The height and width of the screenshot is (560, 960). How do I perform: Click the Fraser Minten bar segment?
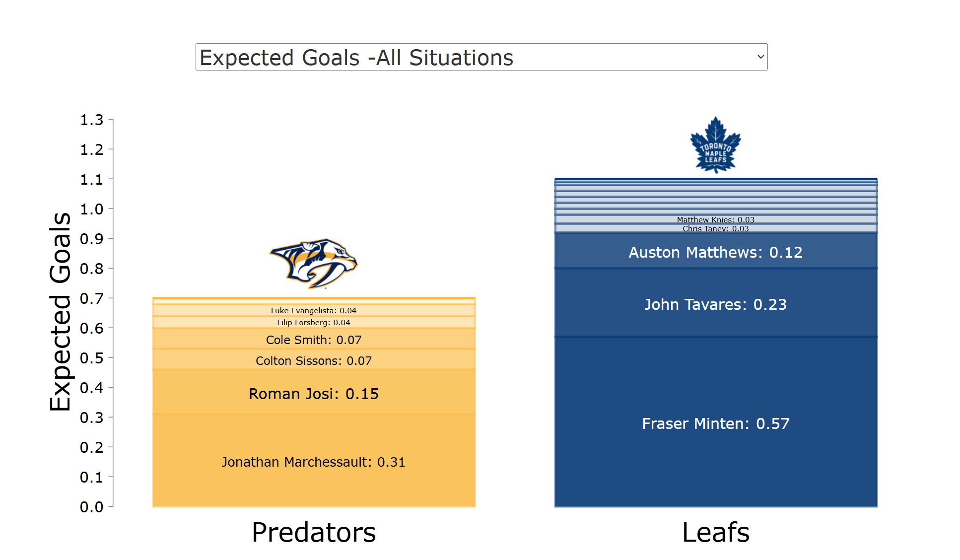[x=715, y=423]
